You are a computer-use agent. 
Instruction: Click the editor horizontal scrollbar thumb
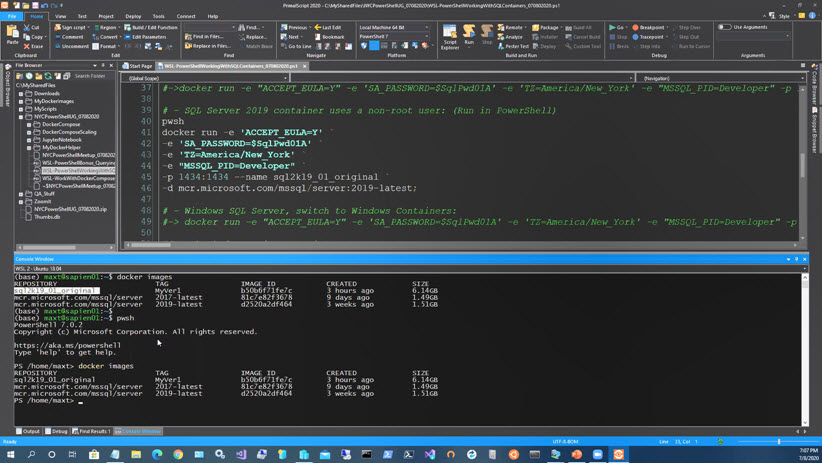click(151, 245)
